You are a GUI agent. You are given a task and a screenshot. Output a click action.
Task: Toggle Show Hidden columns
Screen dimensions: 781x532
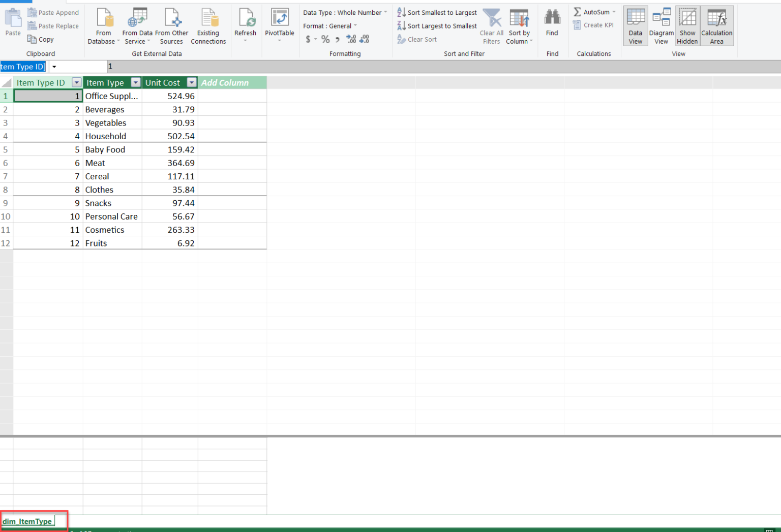[687, 25]
